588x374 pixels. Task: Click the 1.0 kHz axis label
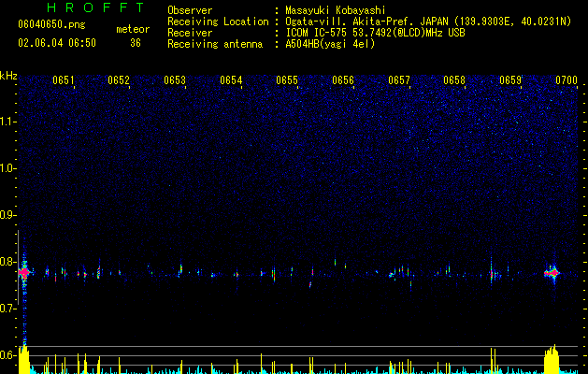(8, 168)
